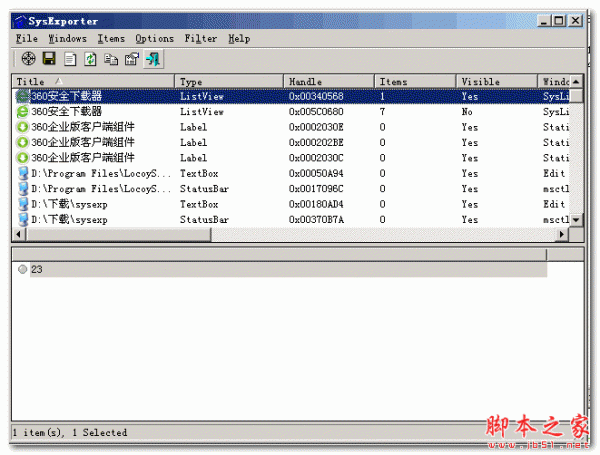Select the ListView row with handle 0x00340568
The width and height of the screenshot is (600, 455).
pos(292,96)
